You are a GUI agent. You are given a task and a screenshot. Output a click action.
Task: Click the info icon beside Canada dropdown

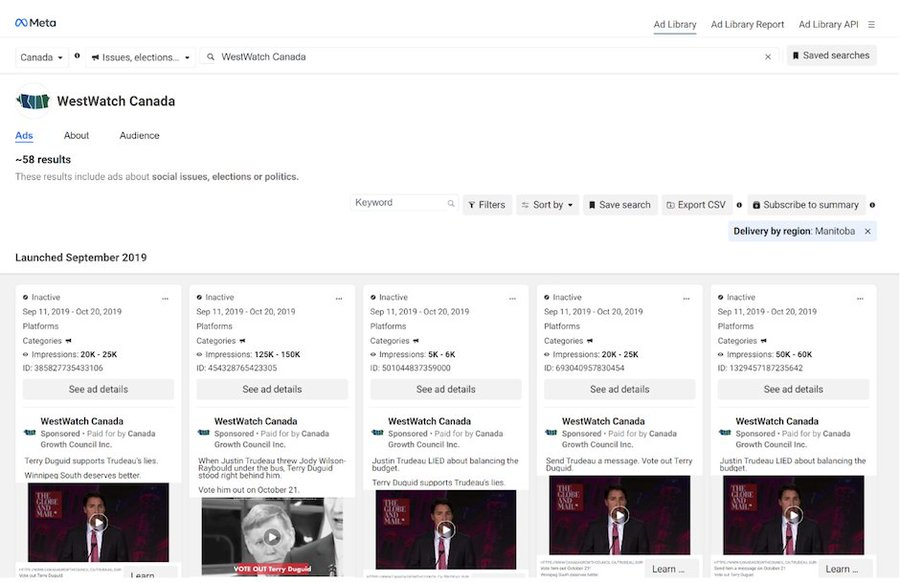pyautogui.click(x=77, y=56)
